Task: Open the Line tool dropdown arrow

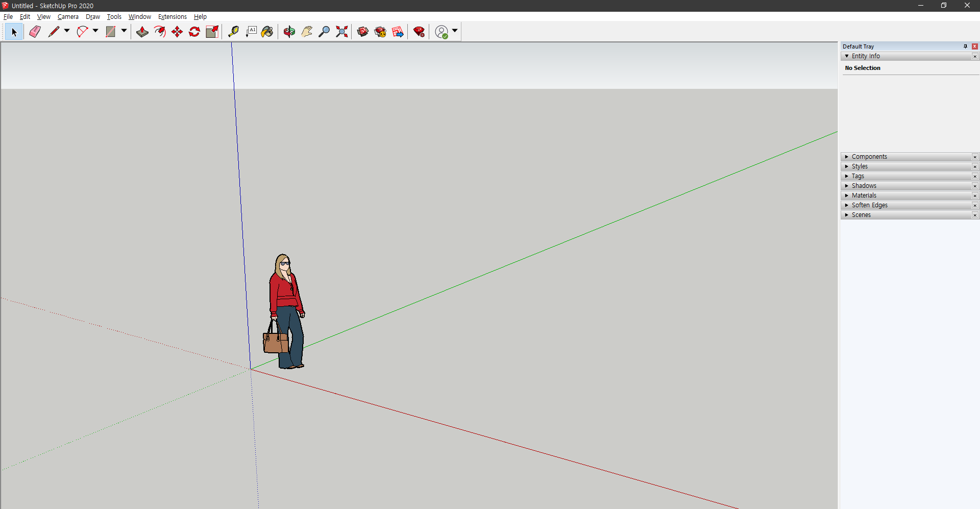Action: coord(67,31)
